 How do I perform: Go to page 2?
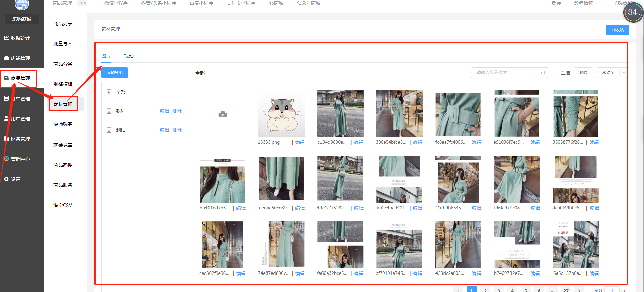485,290
